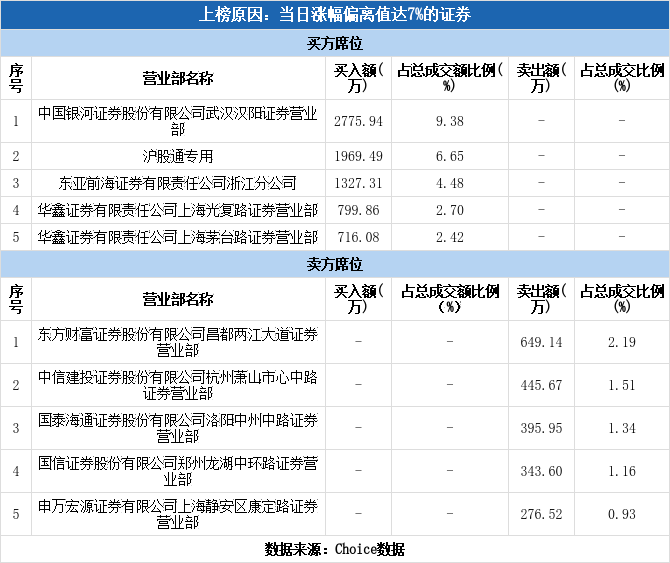
Task: Click the sell ratio 1.16
Action: click(x=622, y=471)
